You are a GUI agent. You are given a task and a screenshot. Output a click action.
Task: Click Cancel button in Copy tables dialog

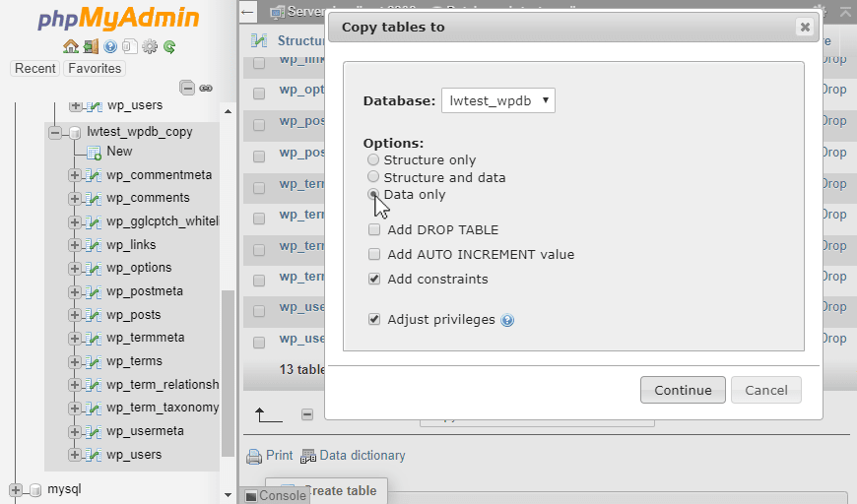pos(766,390)
